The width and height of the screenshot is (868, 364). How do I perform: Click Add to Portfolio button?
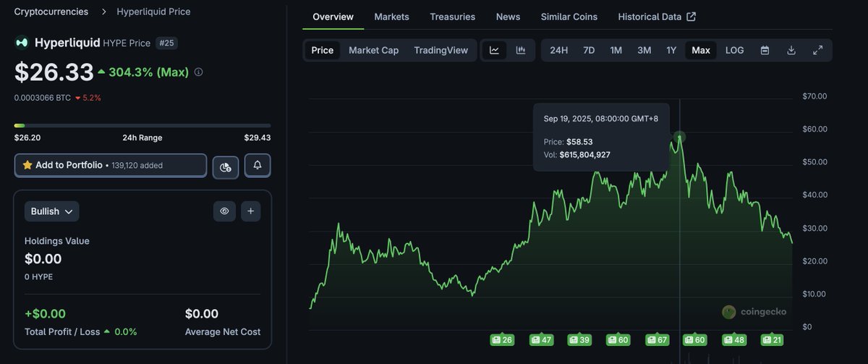coord(111,165)
